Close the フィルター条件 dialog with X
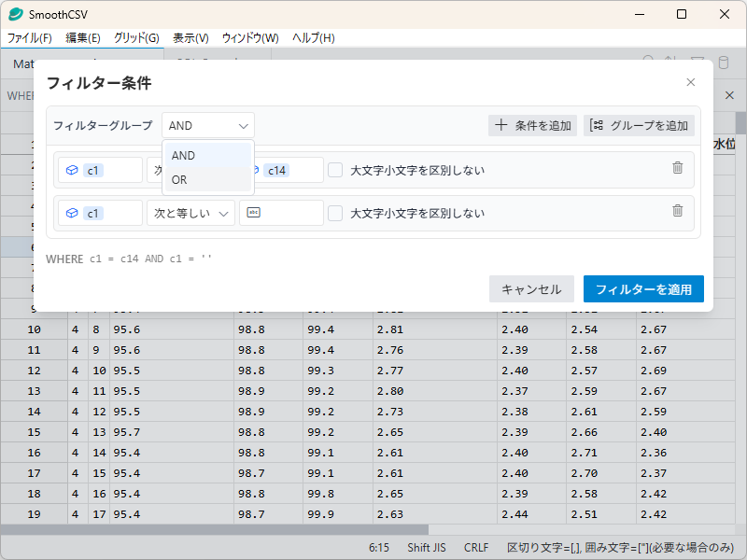This screenshot has height=560, width=747. coord(691,82)
